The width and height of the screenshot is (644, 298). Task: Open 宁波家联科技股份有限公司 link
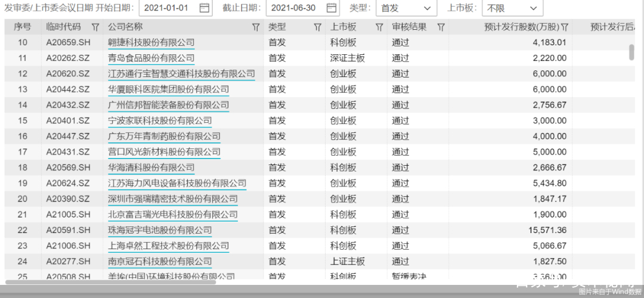160,120
